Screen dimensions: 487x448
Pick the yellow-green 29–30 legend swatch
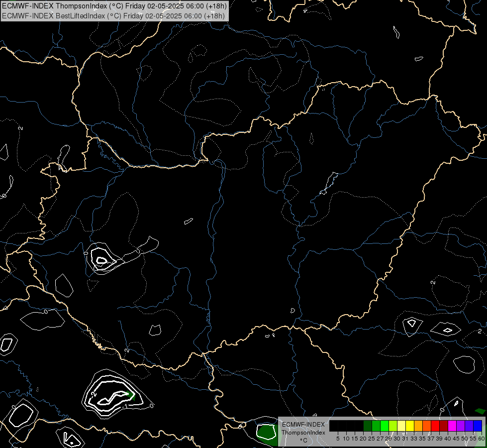point(393,426)
